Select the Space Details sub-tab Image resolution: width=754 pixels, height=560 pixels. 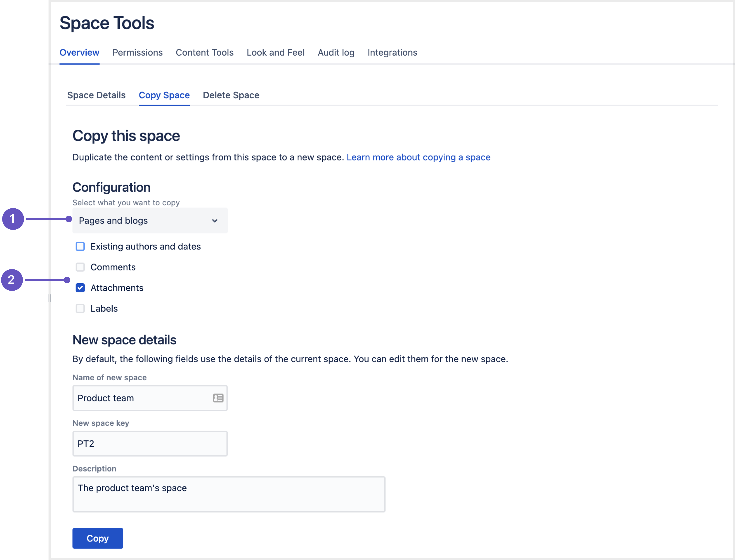(96, 95)
